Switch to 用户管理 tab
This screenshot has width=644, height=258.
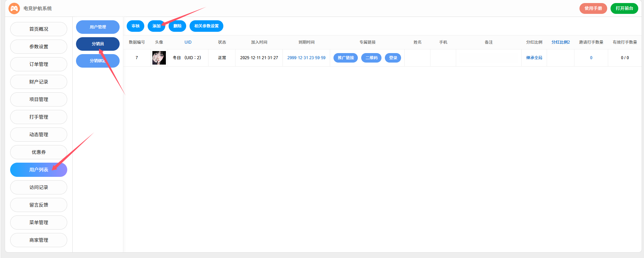98,27
